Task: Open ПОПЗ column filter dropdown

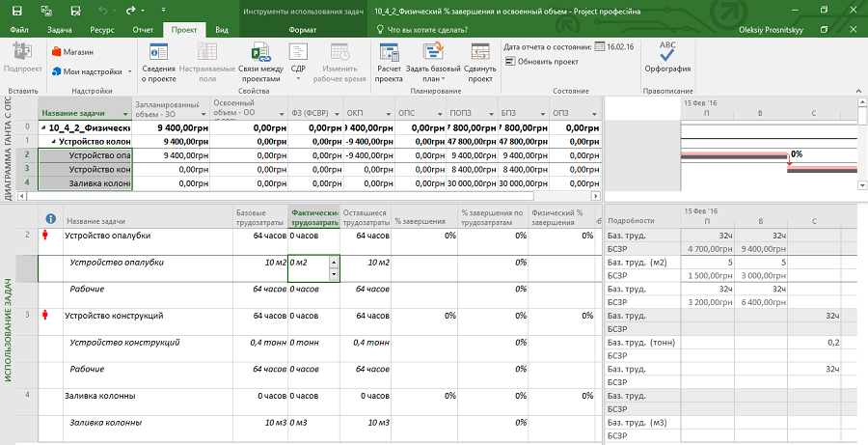Action: pos(491,114)
